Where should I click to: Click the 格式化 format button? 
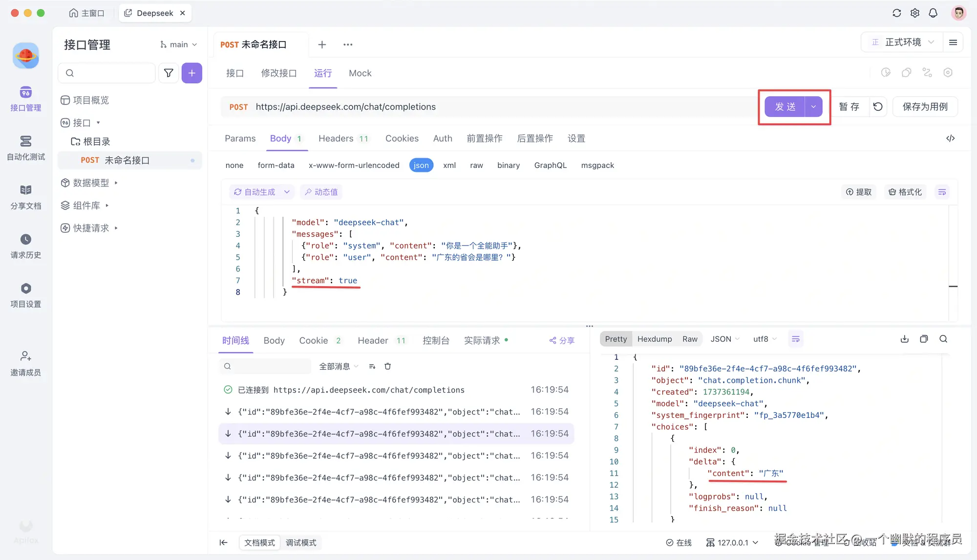click(905, 192)
